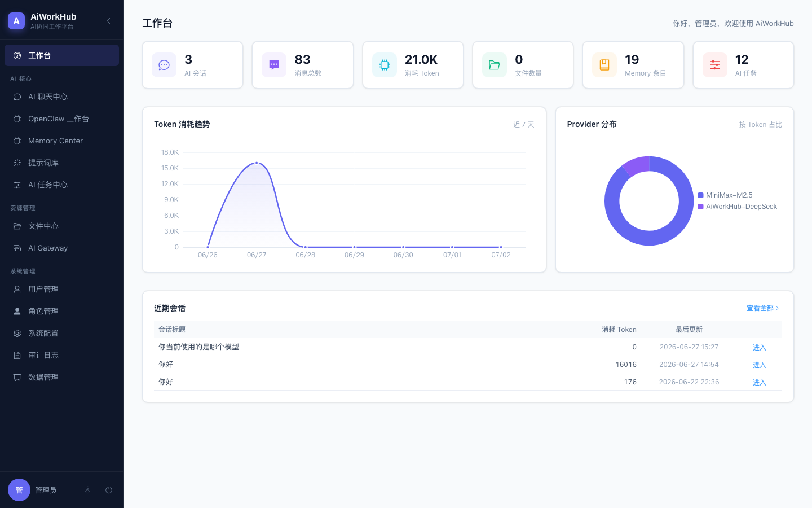
Task: Click the 06/27 peak point on chart
Action: tap(257, 163)
